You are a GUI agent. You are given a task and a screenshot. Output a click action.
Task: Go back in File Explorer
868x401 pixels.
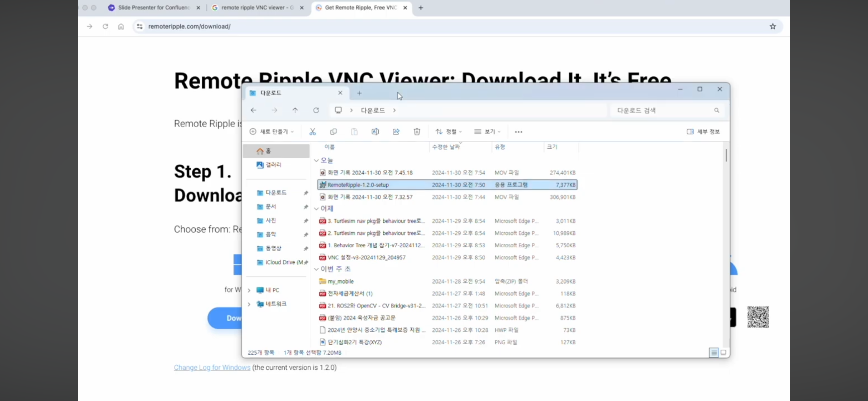point(253,110)
